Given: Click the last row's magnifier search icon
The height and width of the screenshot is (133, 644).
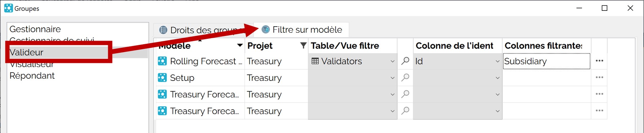Looking at the screenshot, I should click(x=405, y=111).
